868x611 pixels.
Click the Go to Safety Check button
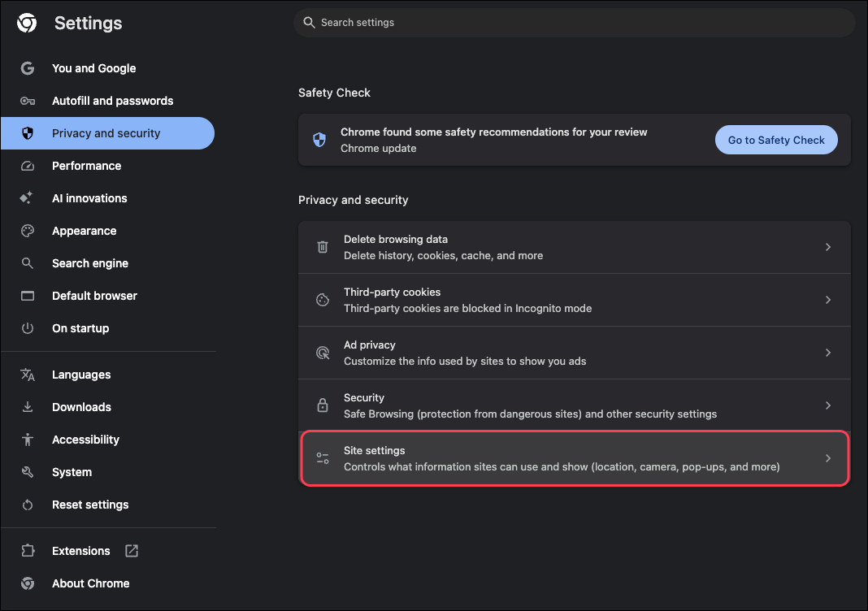(776, 140)
